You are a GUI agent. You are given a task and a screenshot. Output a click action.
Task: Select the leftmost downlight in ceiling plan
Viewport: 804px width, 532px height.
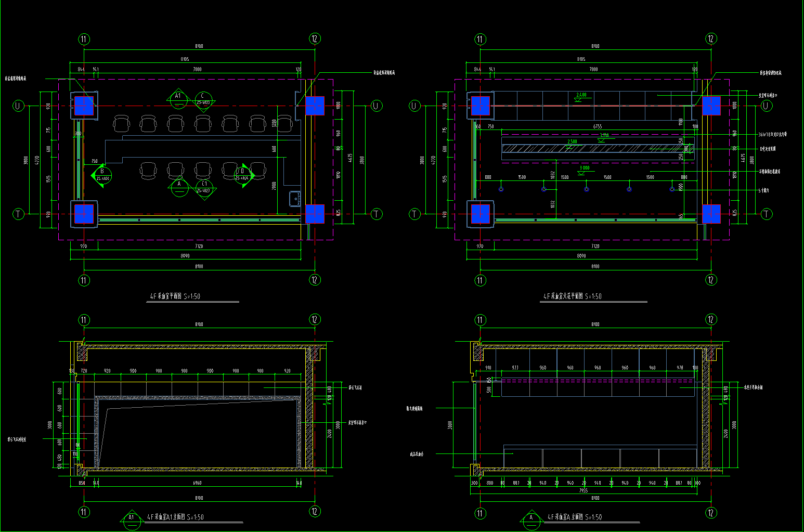point(501,189)
